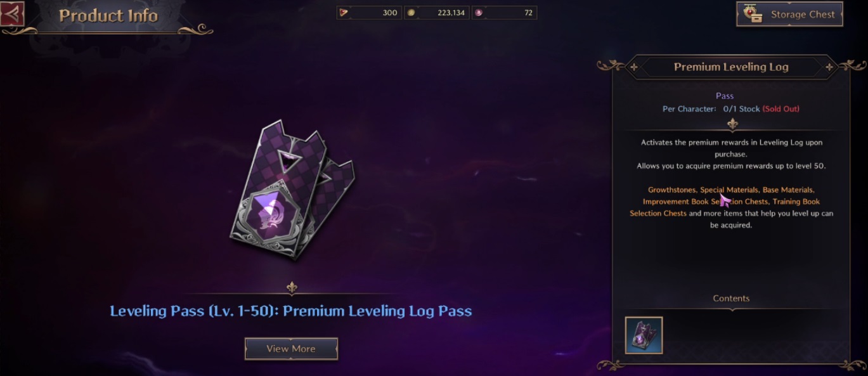Click the Leveling Pass (Lv. 1-50) title
The width and height of the screenshot is (868, 376).
[x=290, y=311]
